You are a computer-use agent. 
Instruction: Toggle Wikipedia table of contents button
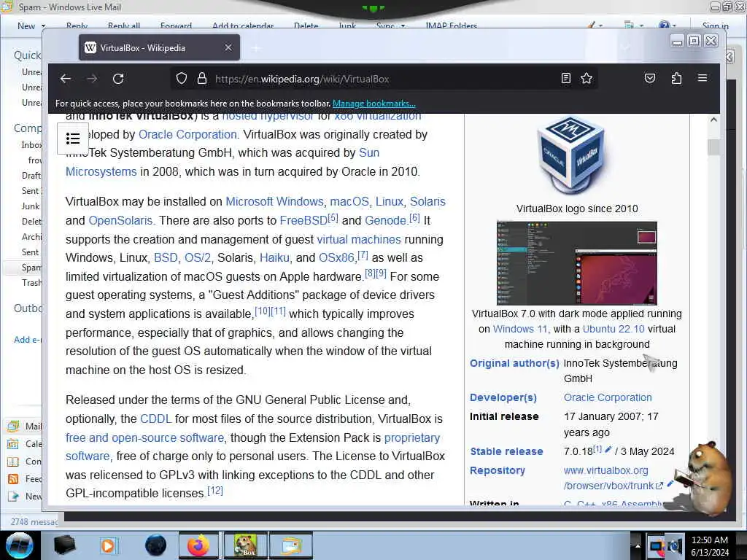point(73,139)
